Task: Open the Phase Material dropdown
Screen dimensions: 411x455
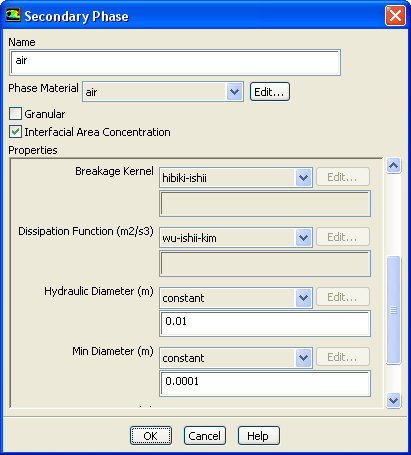Action: pos(234,92)
